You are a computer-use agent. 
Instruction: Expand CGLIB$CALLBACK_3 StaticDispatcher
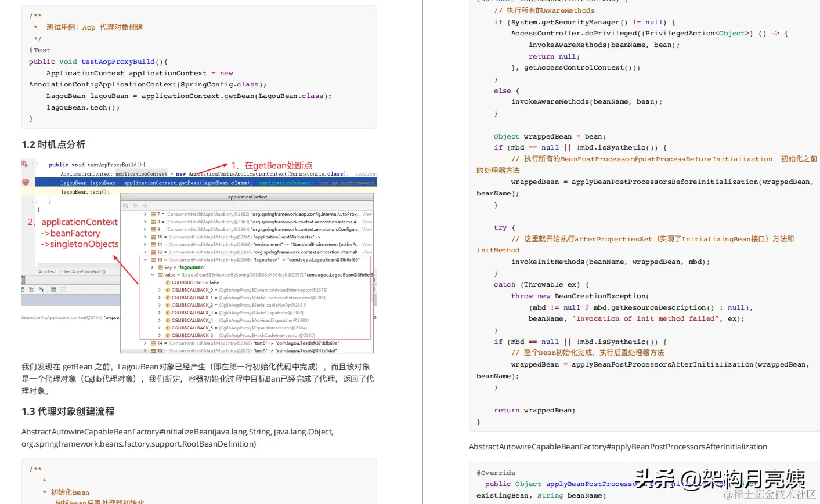[x=160, y=313]
